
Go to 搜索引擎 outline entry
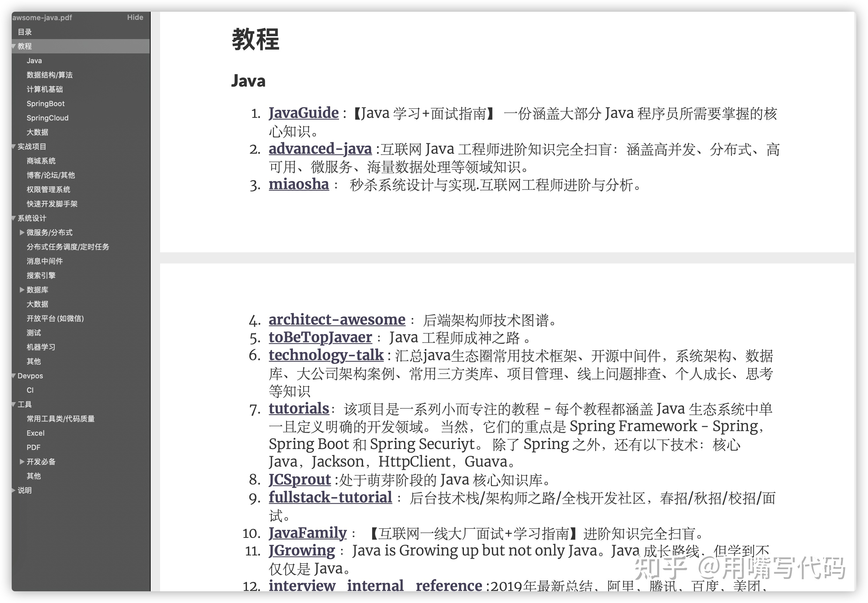(41, 275)
